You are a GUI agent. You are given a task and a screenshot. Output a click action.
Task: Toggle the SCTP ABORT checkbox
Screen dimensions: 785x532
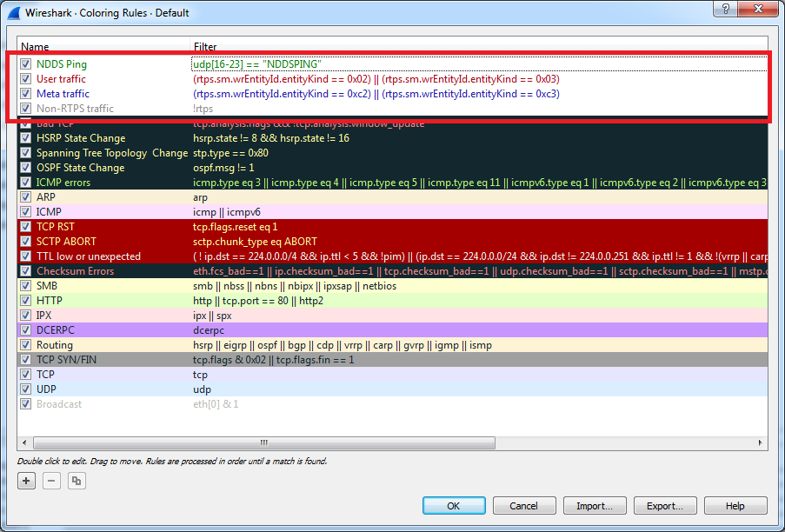[x=25, y=242]
